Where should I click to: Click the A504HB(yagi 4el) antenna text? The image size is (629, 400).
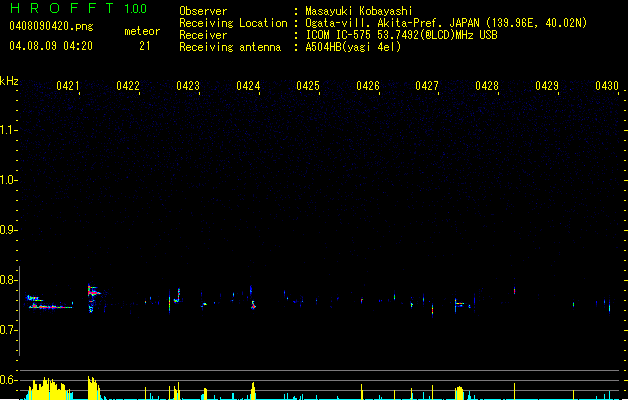coord(353,47)
